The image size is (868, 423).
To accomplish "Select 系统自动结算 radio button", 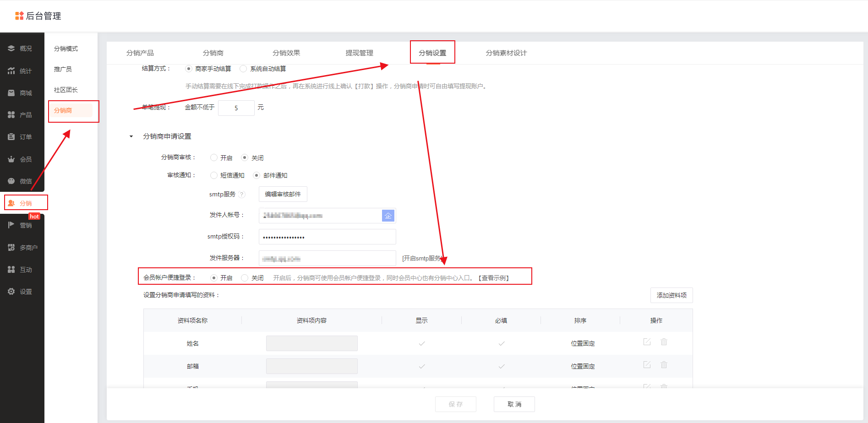I will tap(243, 69).
